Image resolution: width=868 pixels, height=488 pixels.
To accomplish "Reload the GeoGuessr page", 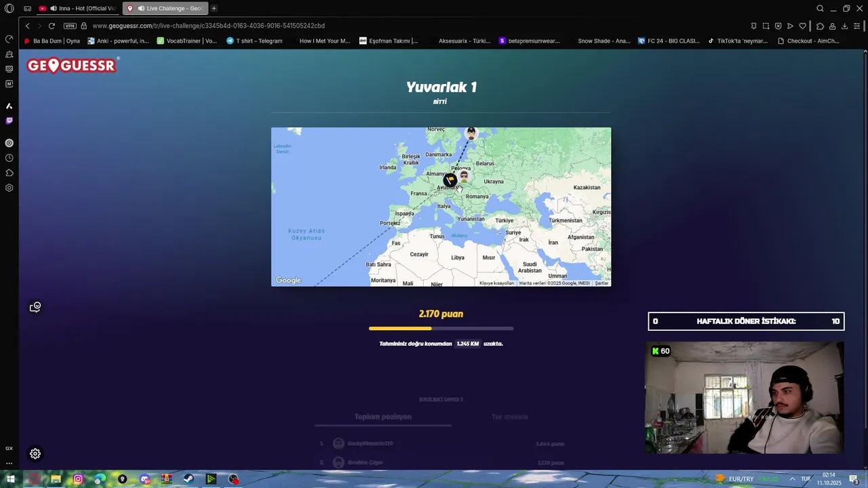I will point(52,26).
